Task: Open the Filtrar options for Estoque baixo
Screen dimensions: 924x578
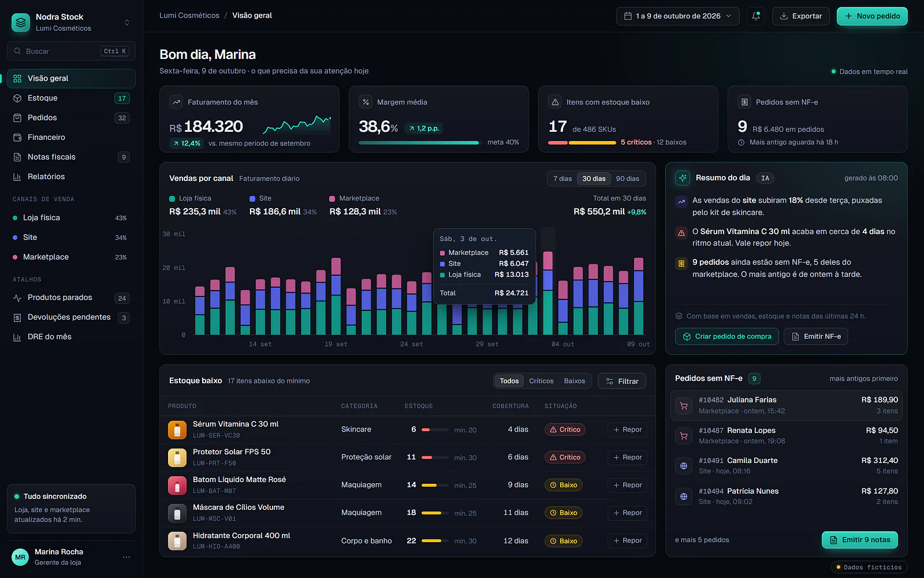Action: tap(622, 381)
